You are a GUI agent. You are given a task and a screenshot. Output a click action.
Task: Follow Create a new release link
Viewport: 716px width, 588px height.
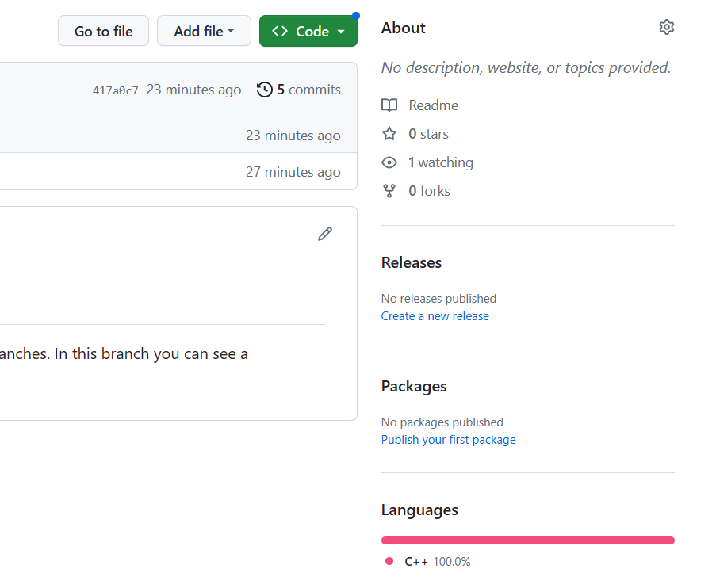click(435, 316)
